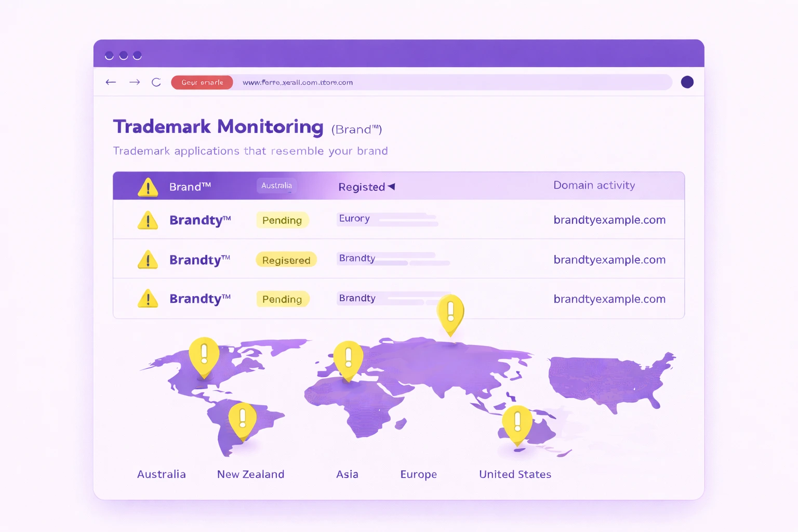The width and height of the screenshot is (798, 532).
Task: Select the New Zealand region label
Action: click(250, 474)
